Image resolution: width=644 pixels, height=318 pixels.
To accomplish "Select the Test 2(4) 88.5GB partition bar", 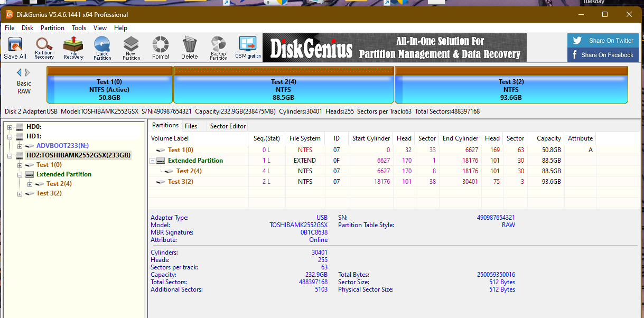I will tap(284, 85).
